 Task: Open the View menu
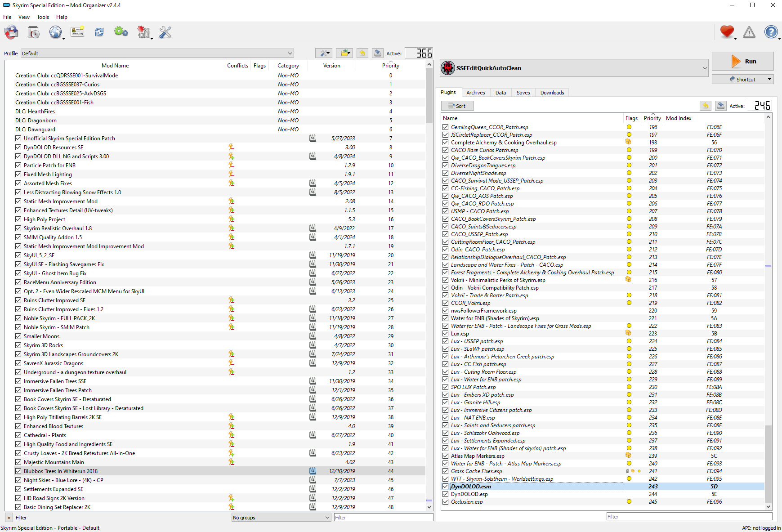(x=24, y=17)
